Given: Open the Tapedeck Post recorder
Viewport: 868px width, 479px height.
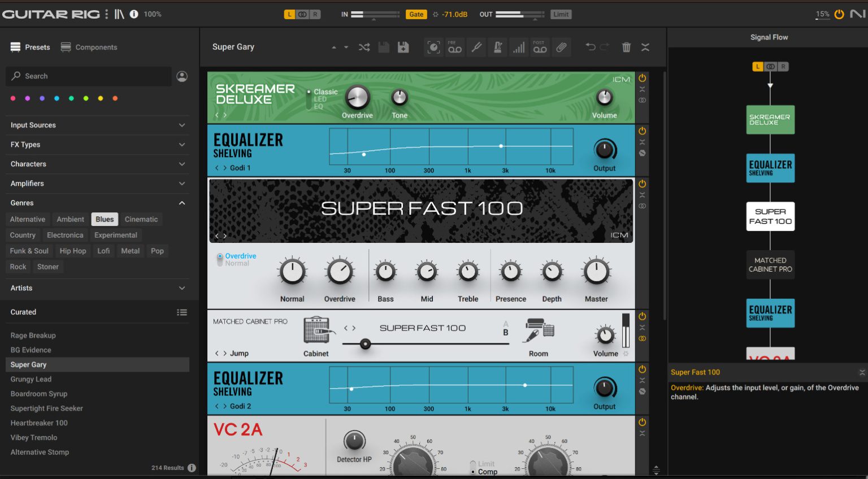Looking at the screenshot, I should [540, 47].
